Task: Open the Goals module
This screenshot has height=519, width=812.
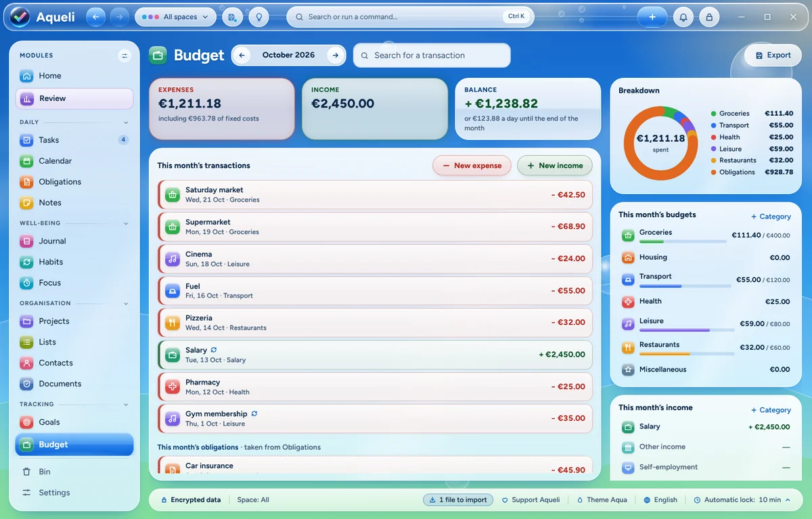Action: (x=74, y=422)
